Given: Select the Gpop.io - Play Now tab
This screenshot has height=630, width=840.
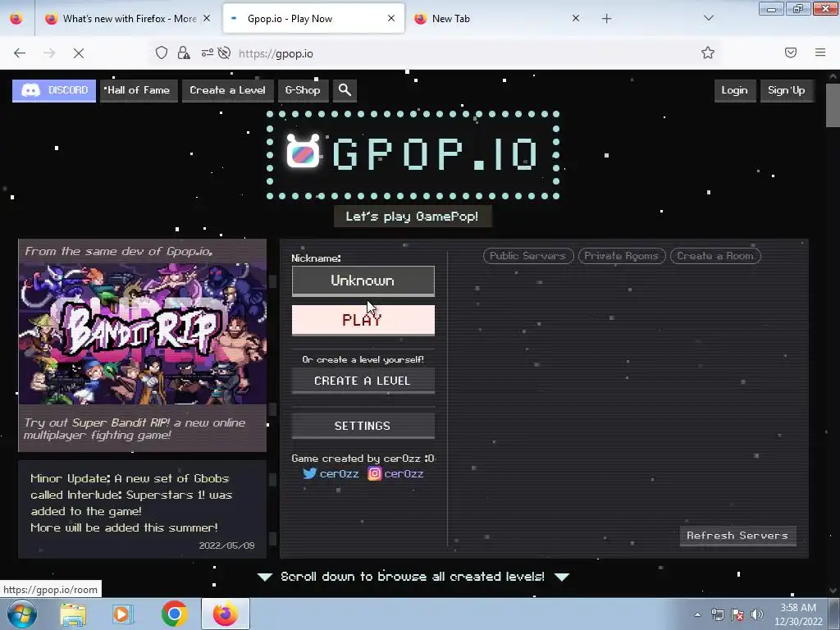Looking at the screenshot, I should coord(314,19).
